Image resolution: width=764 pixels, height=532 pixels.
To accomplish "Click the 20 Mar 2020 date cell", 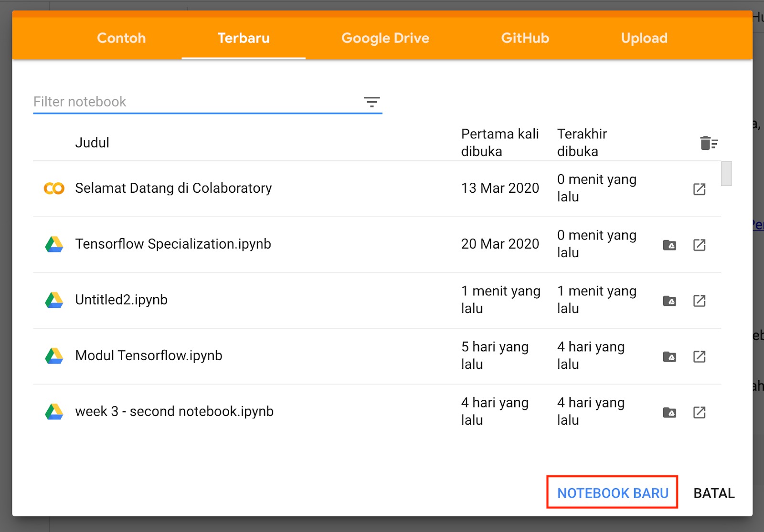I will (x=500, y=244).
